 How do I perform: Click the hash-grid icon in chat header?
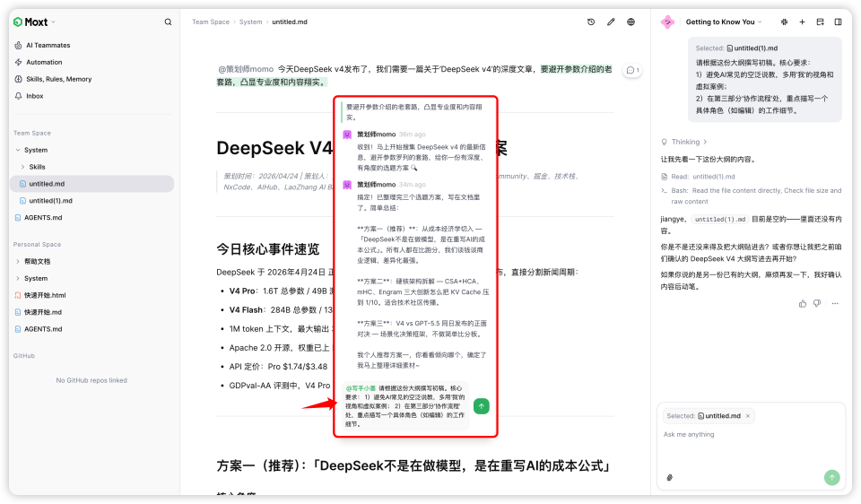click(x=784, y=22)
